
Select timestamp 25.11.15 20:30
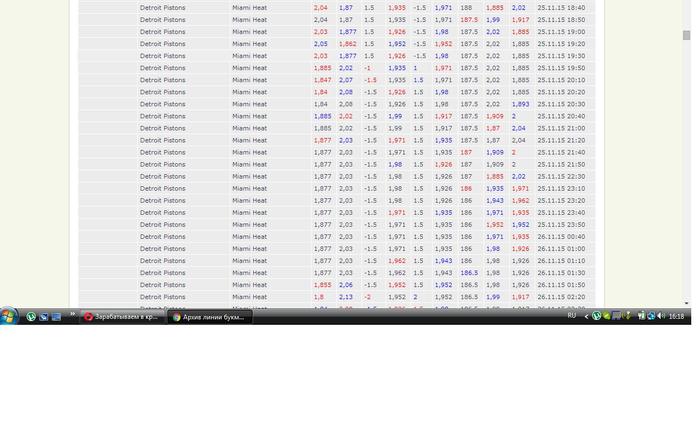click(x=561, y=104)
